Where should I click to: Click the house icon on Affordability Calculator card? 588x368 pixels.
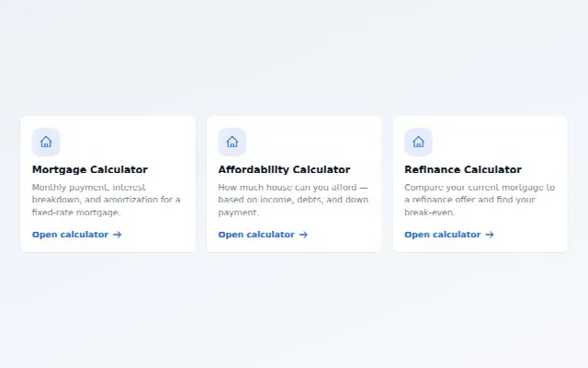point(232,142)
